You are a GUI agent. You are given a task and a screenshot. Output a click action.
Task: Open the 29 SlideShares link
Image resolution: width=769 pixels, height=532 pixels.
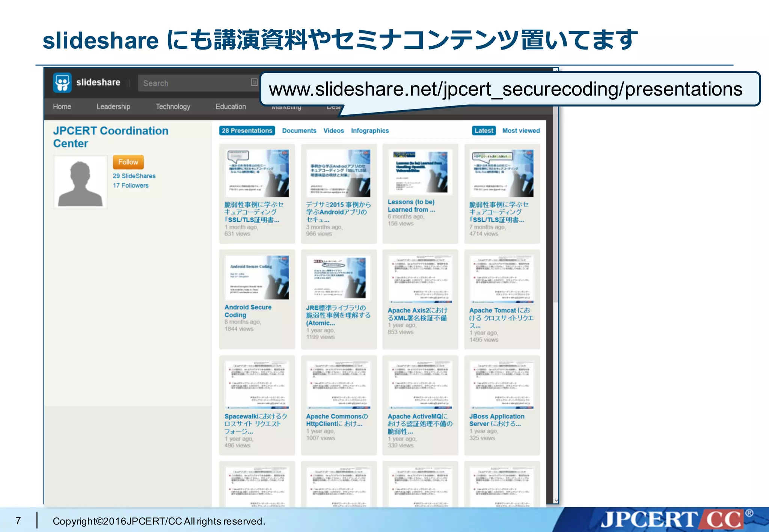[134, 176]
